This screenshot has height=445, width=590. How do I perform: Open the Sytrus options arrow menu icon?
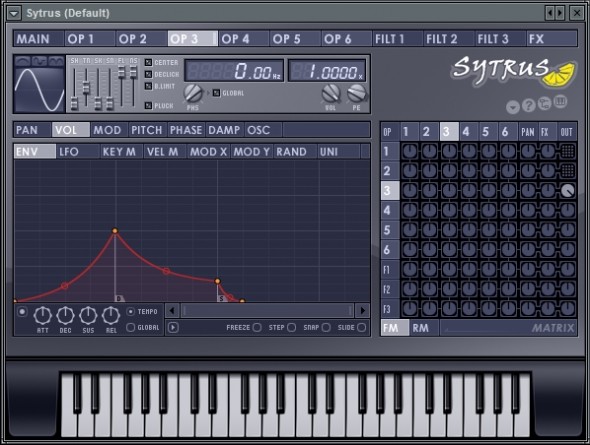(x=512, y=107)
